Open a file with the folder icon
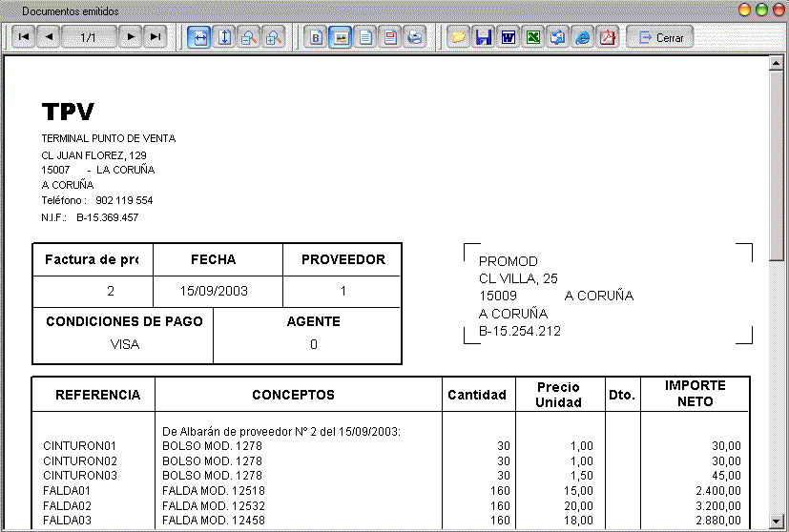 coord(459,37)
